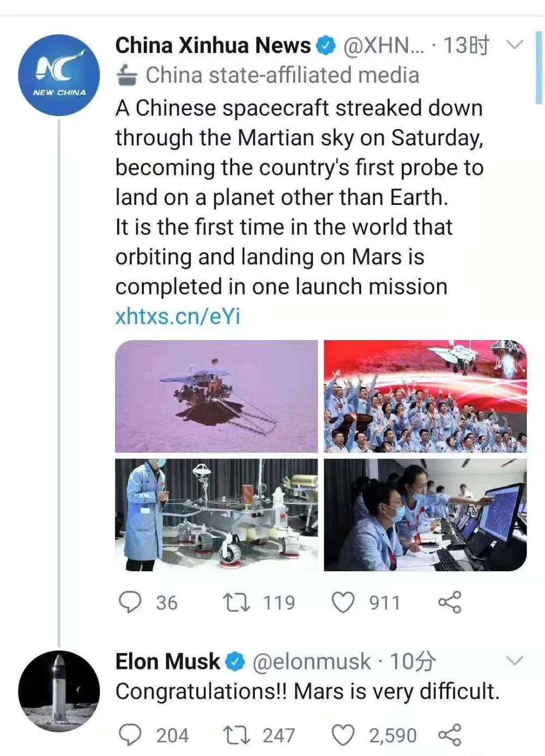The width and height of the screenshot is (545, 756).
Task: Open the xhtxs.cn/eYi link
Action: tap(178, 316)
